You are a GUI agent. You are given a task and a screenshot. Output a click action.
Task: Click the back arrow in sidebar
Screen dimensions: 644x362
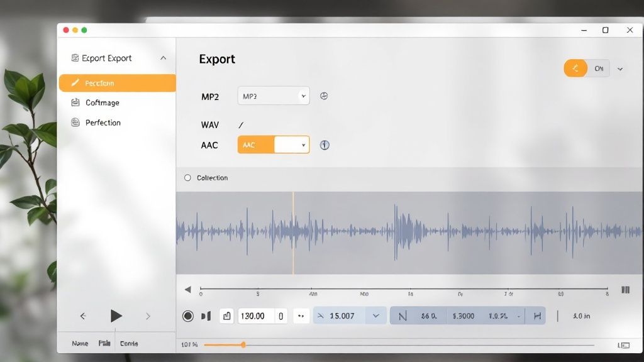coord(83,316)
